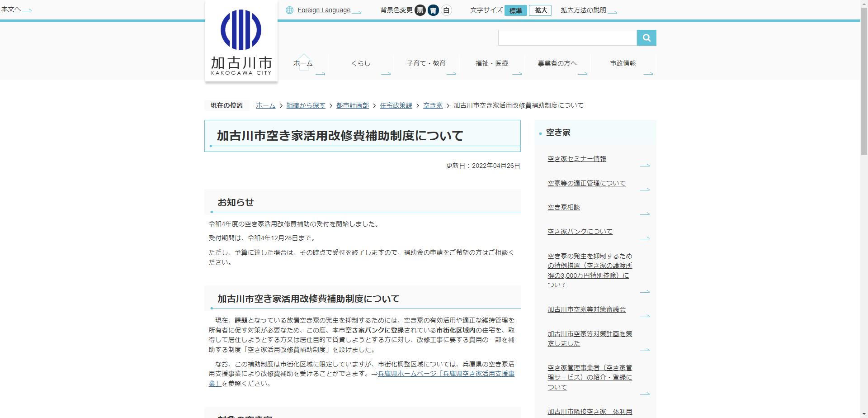This screenshot has width=868, height=418.
Task: Click arrow icon under くらし menu
Action: (386, 73)
